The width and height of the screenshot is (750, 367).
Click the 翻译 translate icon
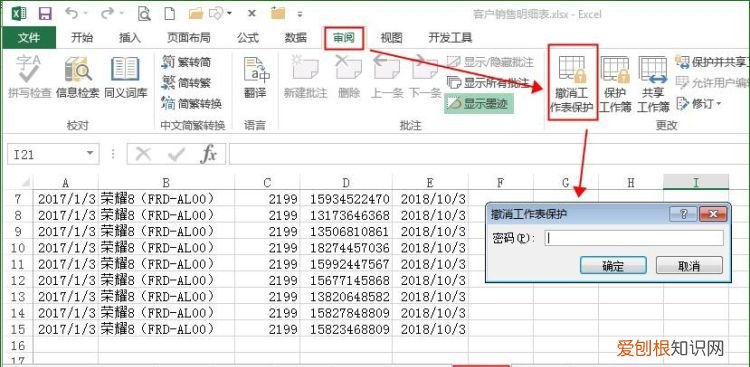coord(255,77)
